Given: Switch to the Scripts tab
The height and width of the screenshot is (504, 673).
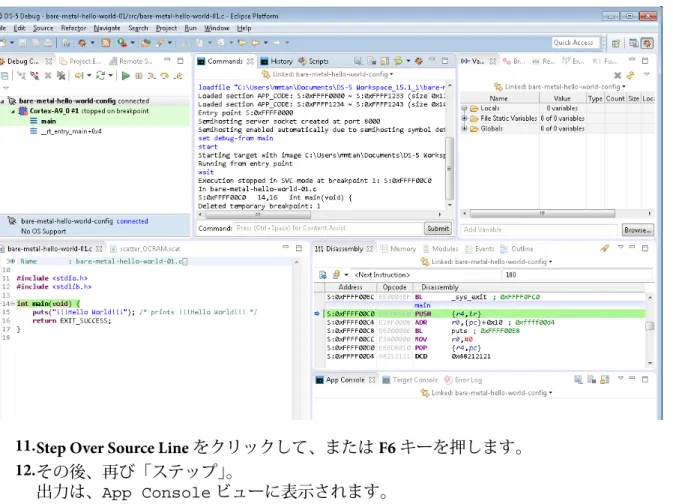Looking at the screenshot, I should 314,61.
